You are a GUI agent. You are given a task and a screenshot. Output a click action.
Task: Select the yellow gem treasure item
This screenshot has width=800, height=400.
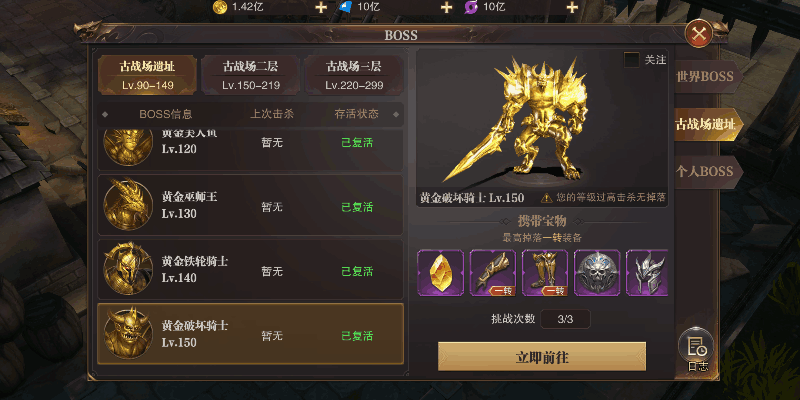440,272
